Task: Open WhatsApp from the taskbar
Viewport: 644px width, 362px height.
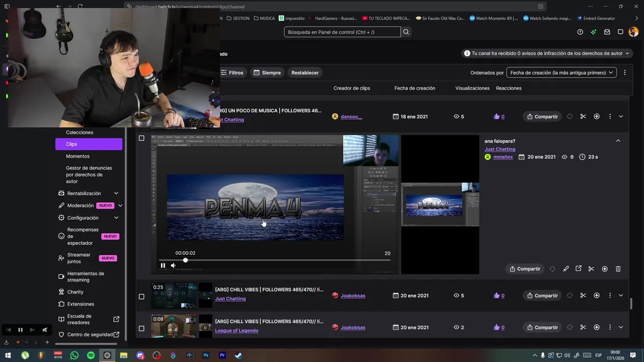Action: point(74,355)
